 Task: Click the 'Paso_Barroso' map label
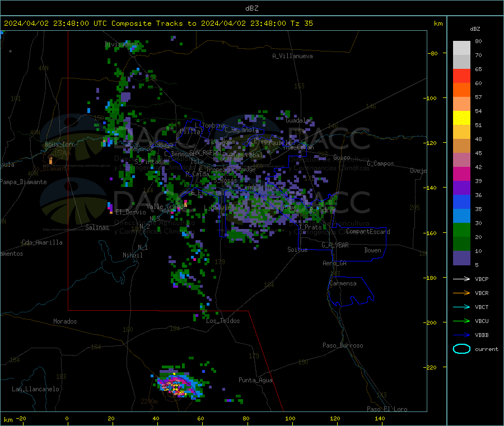[x=343, y=345]
